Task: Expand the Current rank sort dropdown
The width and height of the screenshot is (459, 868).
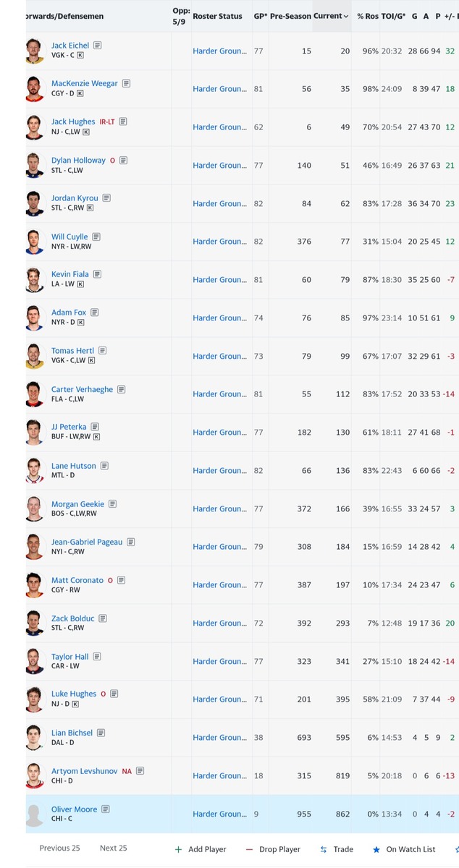Action: 346,16
